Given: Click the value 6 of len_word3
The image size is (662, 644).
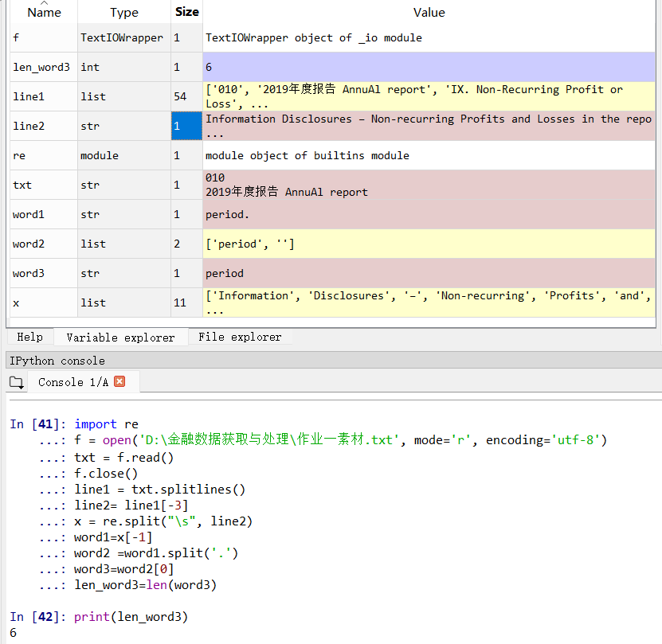Looking at the screenshot, I should [x=429, y=67].
